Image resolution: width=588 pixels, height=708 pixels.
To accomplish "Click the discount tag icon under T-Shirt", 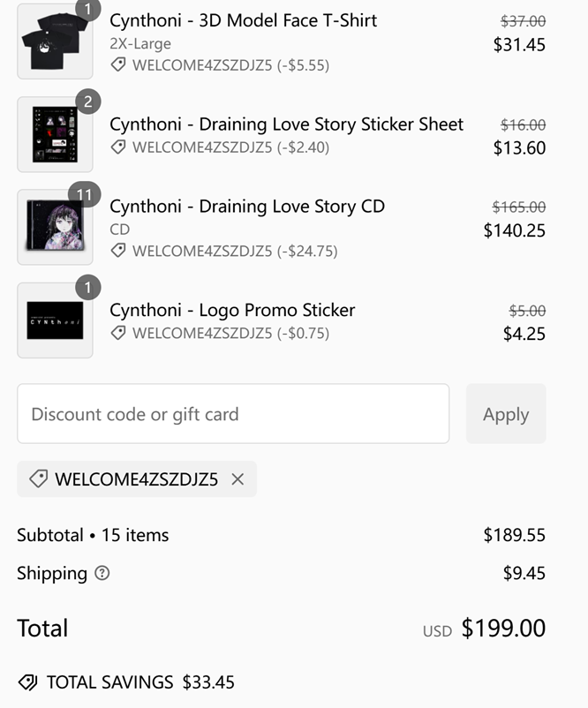I will [118, 65].
